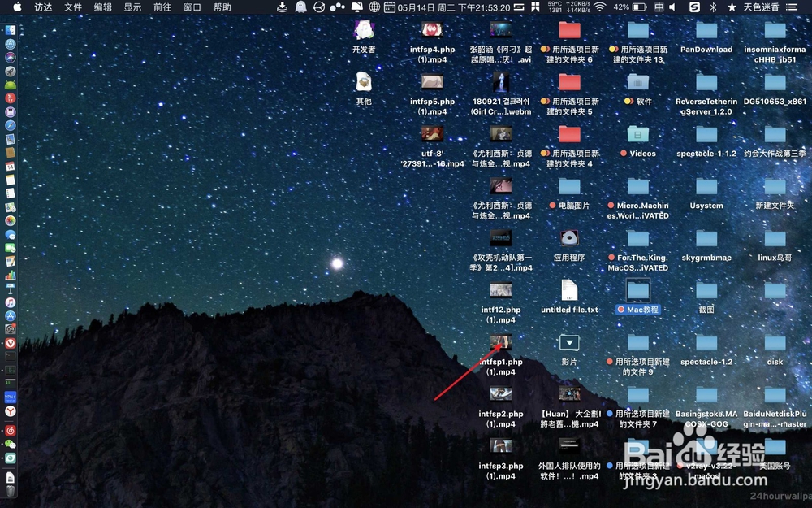Click the 天色迷香 weather text
Viewport: 812px width, 508px height.
[761, 7]
